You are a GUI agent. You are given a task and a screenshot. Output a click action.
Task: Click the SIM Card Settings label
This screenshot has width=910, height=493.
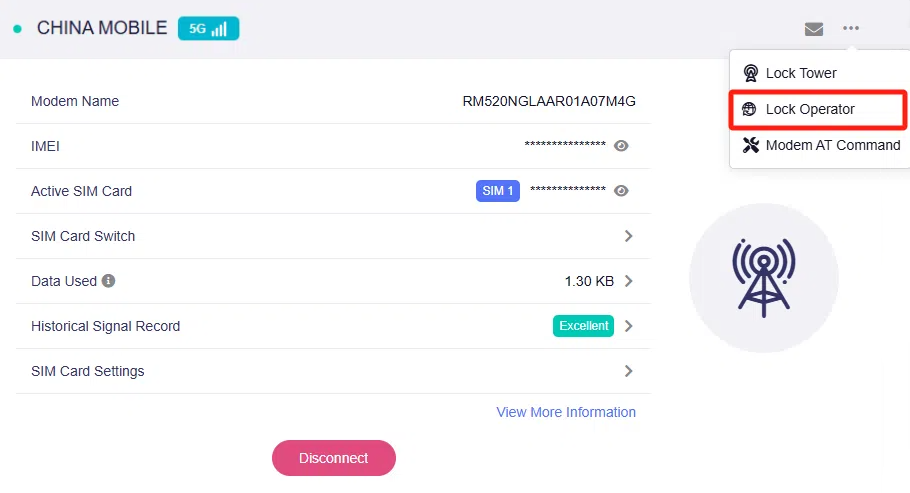88,371
